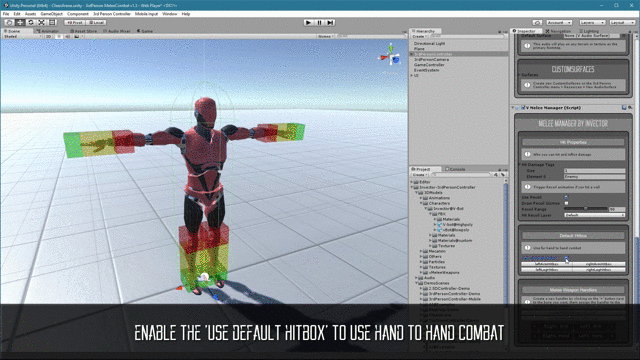The image size is (640, 360).
Task: Toggle scene audio icon in Scene toolbar
Action: (x=67, y=36)
